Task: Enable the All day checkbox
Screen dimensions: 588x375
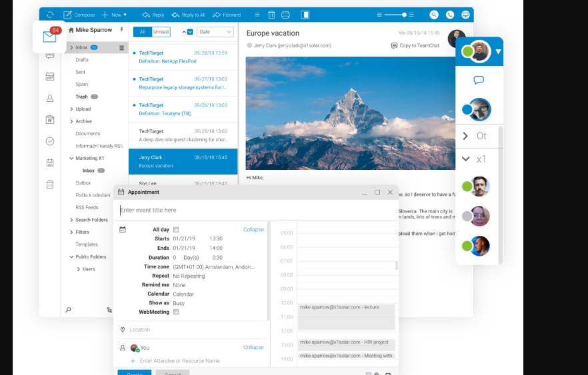Action: (x=176, y=230)
